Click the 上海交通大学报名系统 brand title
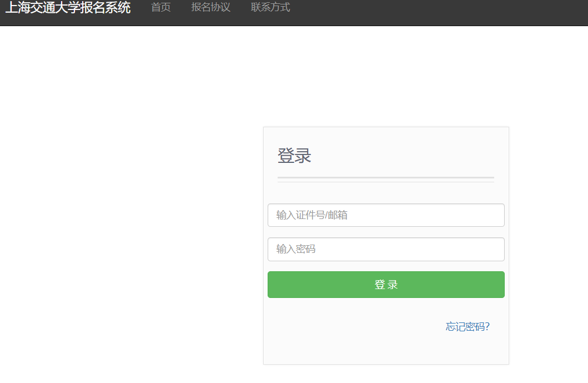 click(x=68, y=8)
